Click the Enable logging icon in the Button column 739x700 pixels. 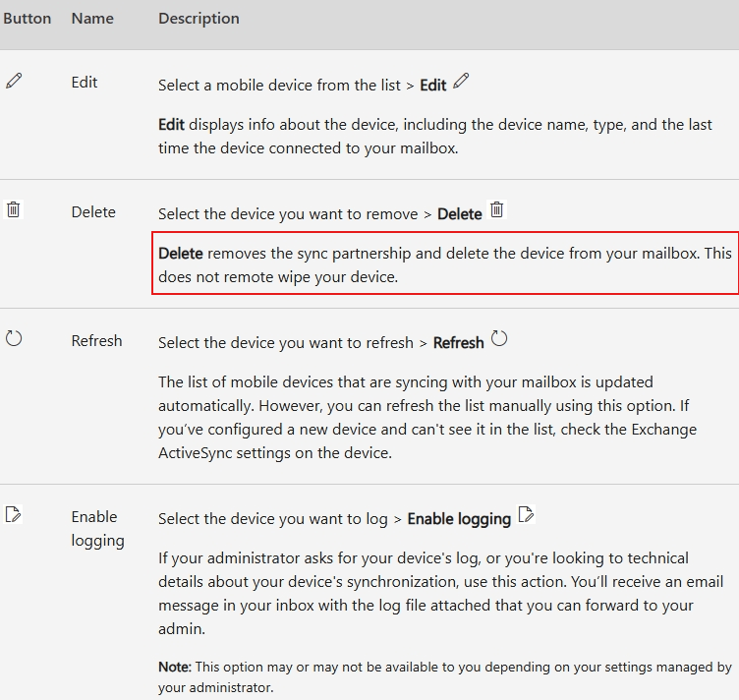(13, 514)
